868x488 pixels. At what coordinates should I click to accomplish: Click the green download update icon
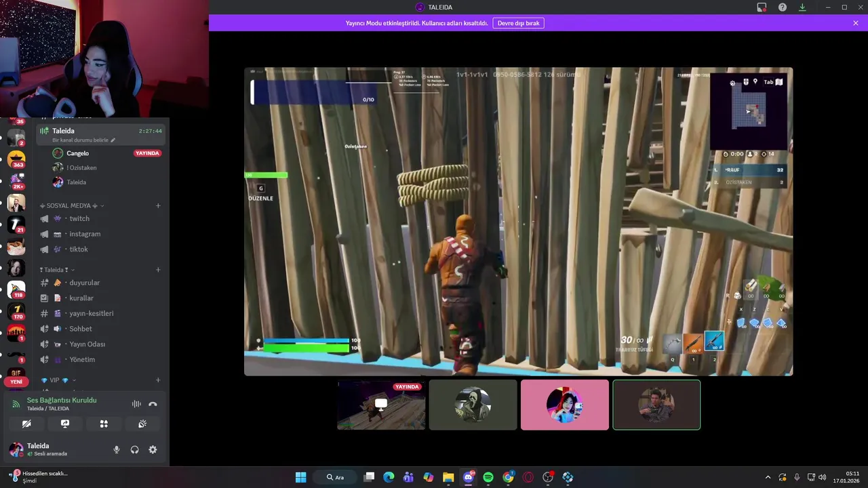(802, 7)
